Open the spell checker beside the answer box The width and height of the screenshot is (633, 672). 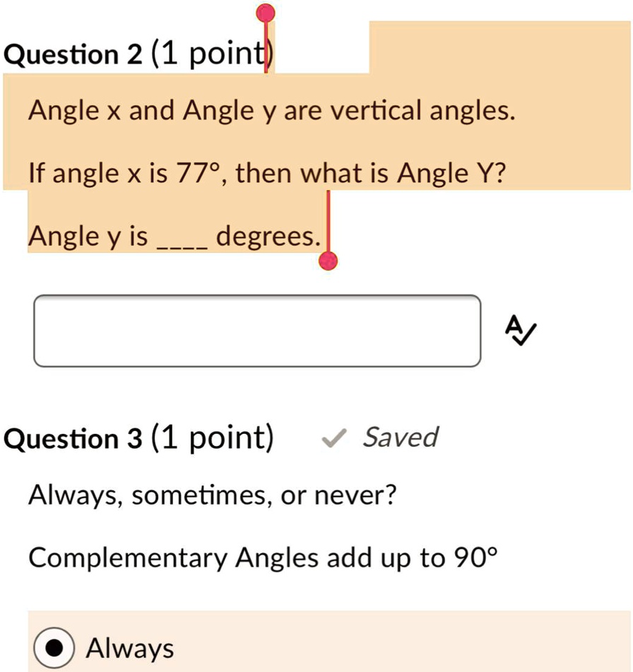[519, 329]
